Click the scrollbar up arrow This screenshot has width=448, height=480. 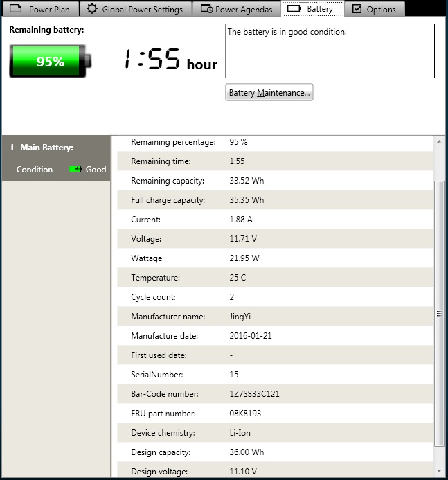[439, 141]
